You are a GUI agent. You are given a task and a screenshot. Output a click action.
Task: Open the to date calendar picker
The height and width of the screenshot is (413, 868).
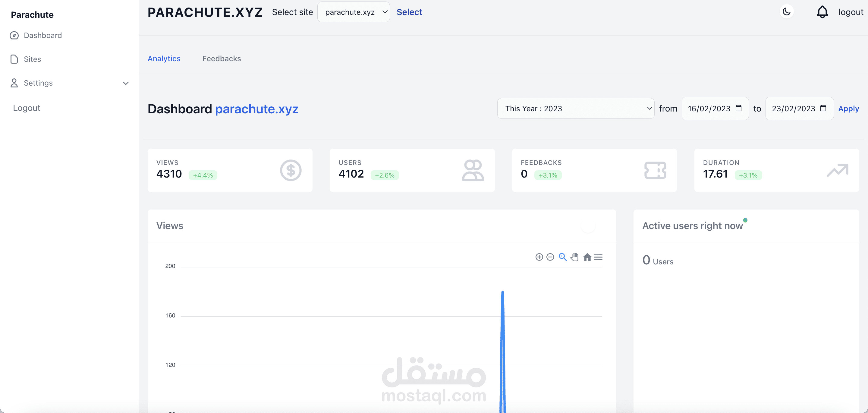pos(823,108)
